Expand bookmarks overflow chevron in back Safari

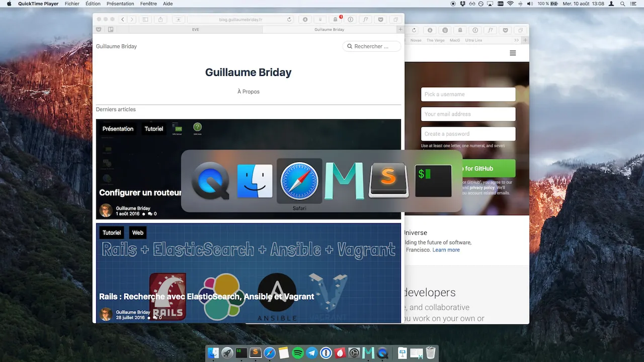pyautogui.click(x=516, y=40)
